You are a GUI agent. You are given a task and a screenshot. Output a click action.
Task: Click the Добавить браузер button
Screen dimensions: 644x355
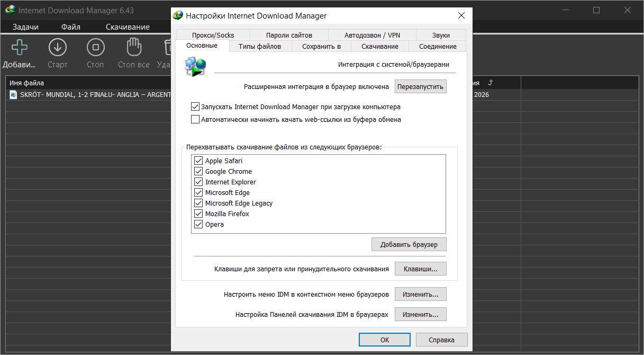(x=409, y=244)
